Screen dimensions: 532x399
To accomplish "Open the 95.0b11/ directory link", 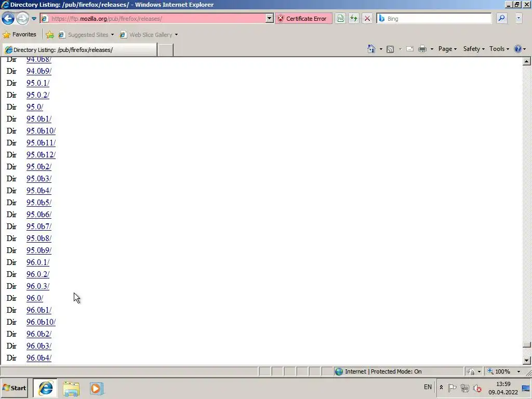I will (41, 143).
